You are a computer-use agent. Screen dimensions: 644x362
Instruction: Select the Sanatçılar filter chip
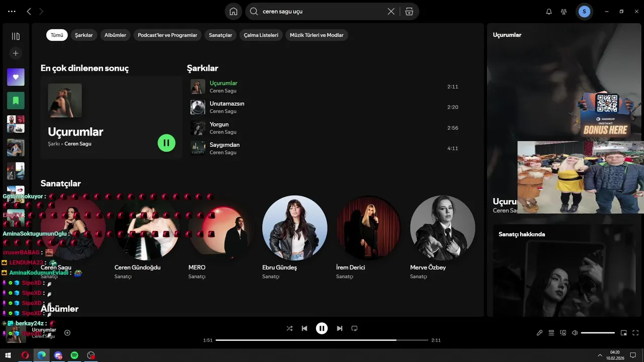pyautogui.click(x=220, y=35)
